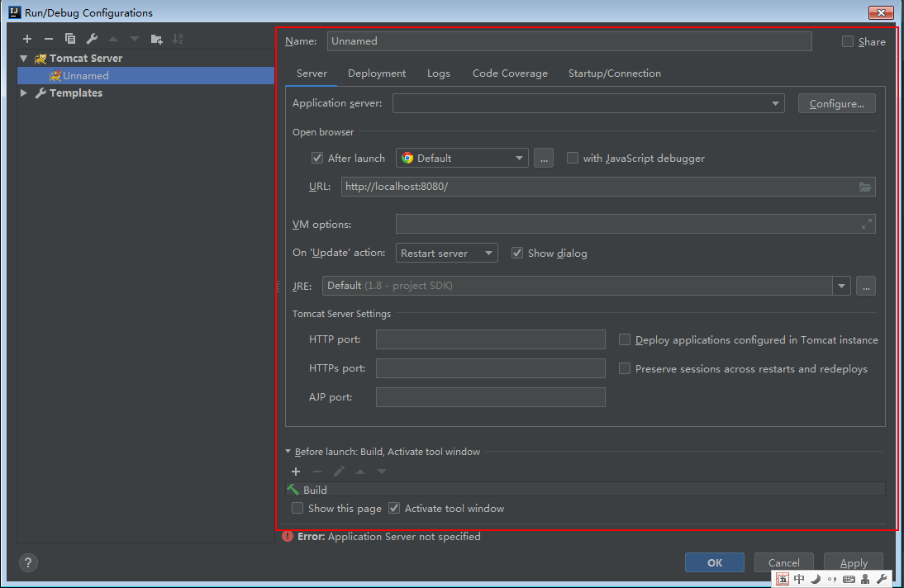
Task: Click the VM options input field
Action: pyautogui.click(x=635, y=225)
